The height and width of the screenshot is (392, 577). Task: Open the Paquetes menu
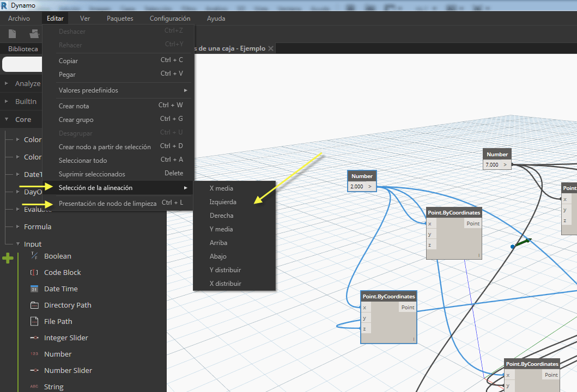pos(120,19)
